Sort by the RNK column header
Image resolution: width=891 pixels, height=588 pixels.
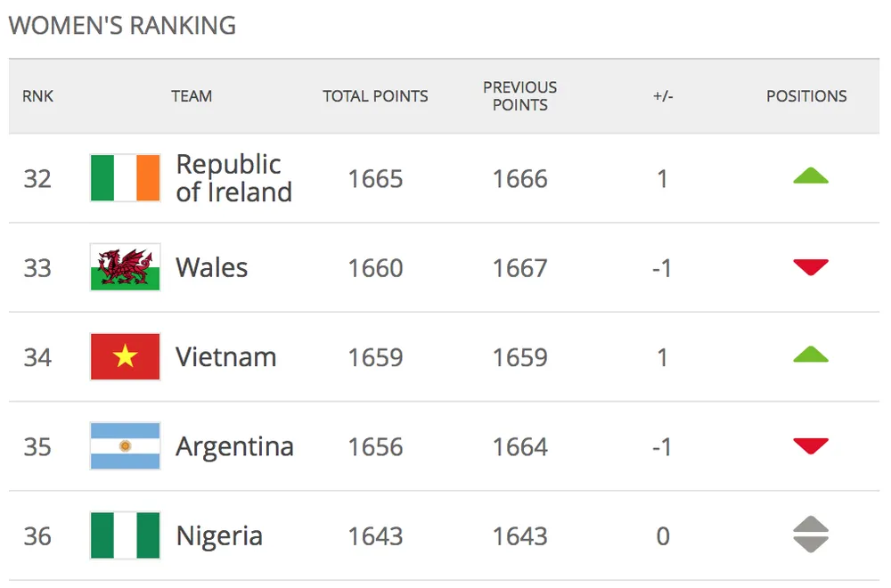[37, 96]
